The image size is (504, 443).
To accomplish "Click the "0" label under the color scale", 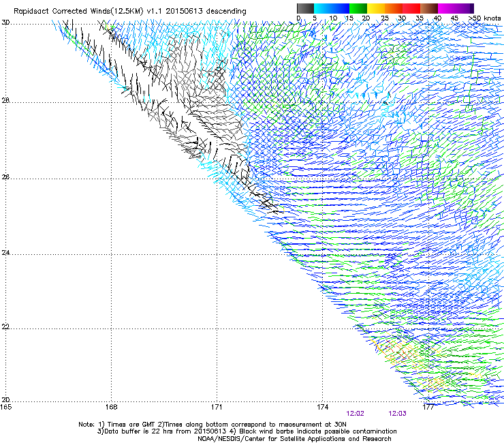I will (298, 18).
